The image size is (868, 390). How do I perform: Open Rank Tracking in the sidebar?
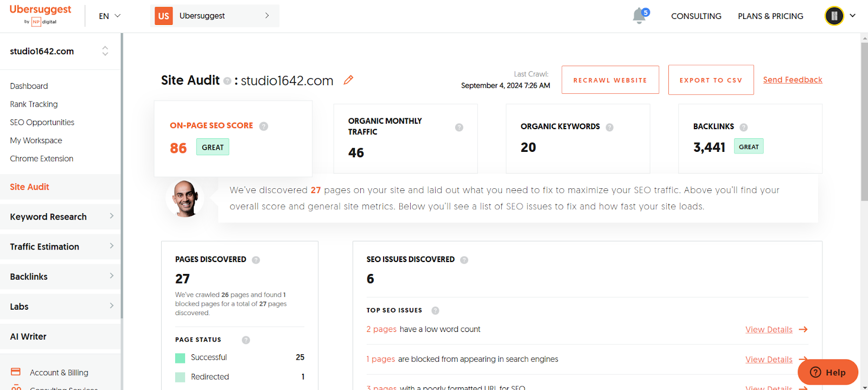[x=34, y=104]
